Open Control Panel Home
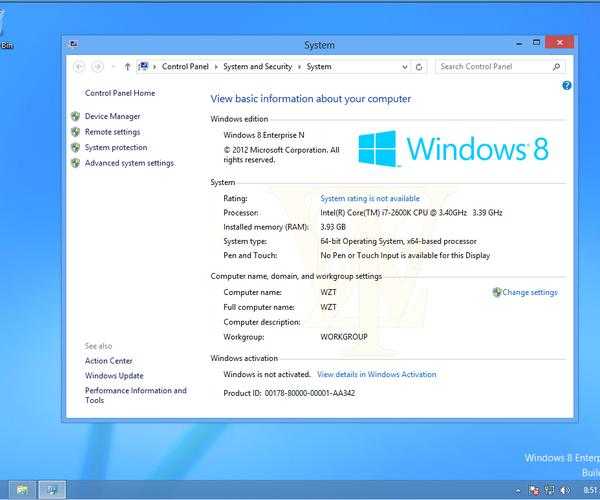 (x=120, y=93)
